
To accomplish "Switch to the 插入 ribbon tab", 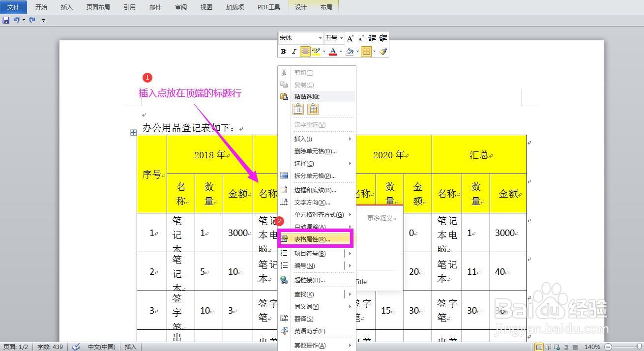I will click(66, 7).
